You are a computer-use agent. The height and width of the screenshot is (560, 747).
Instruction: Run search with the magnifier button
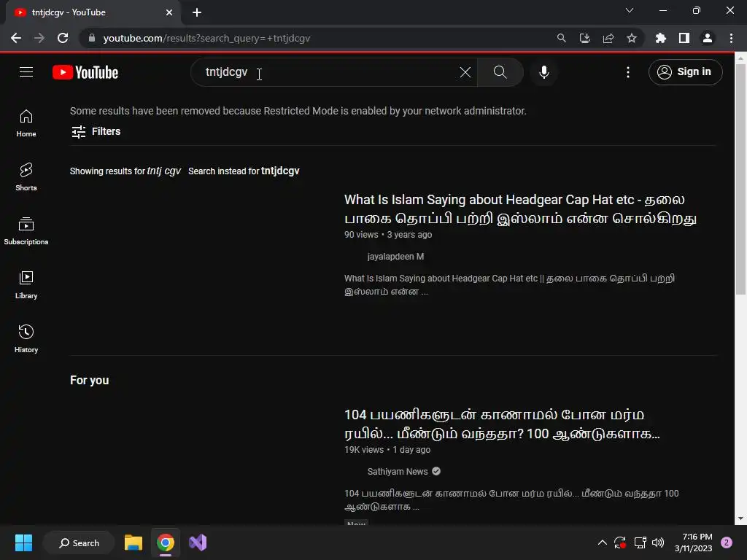tap(500, 72)
